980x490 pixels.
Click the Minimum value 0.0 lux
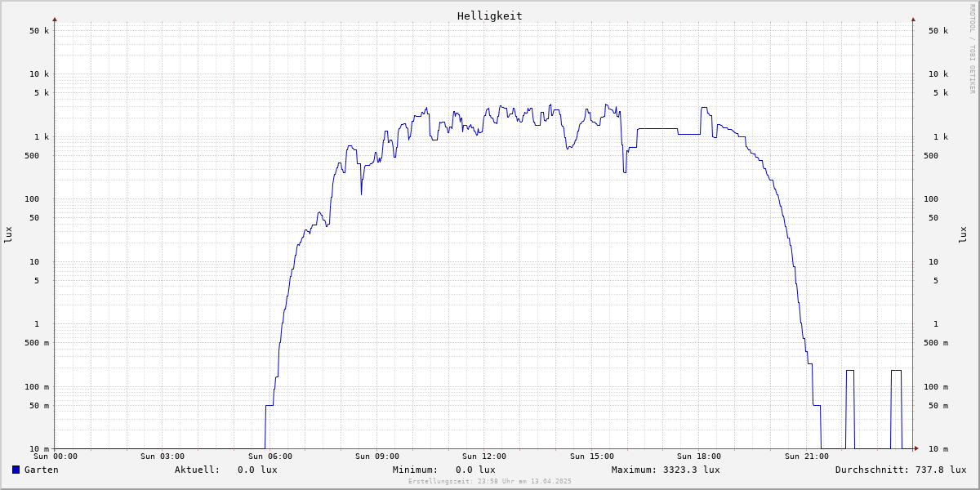[x=475, y=470]
